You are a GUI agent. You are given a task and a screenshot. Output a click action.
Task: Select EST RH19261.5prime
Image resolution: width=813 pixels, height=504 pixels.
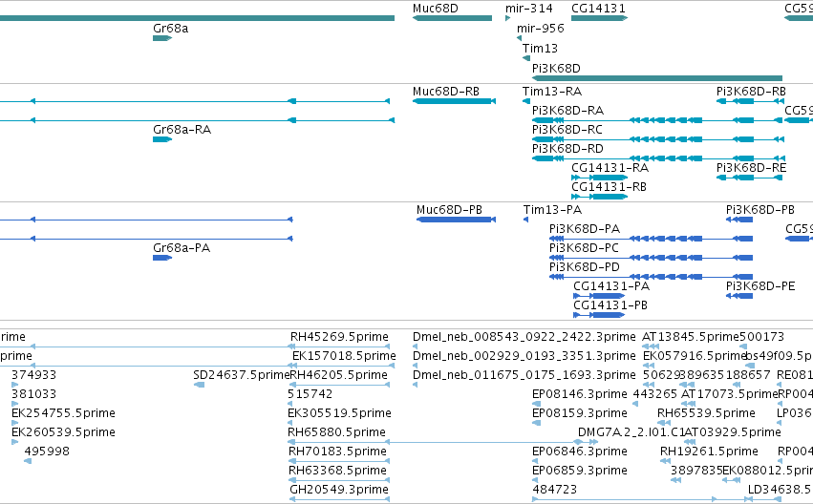point(664,462)
